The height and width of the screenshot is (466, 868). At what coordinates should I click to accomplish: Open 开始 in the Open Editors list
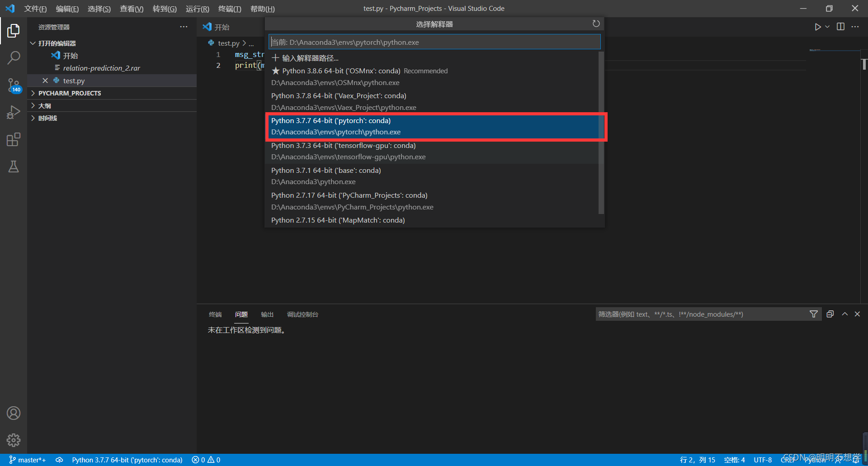71,56
